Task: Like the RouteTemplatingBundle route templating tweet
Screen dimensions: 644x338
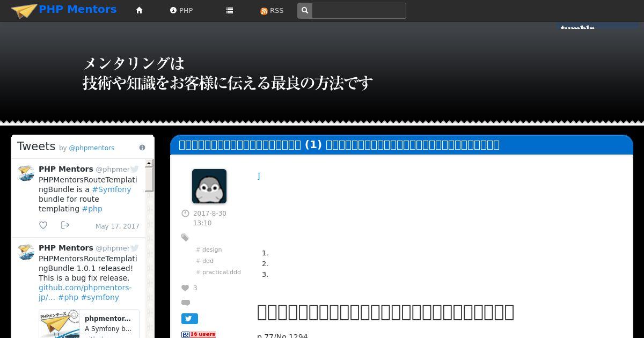Action: [x=43, y=225]
